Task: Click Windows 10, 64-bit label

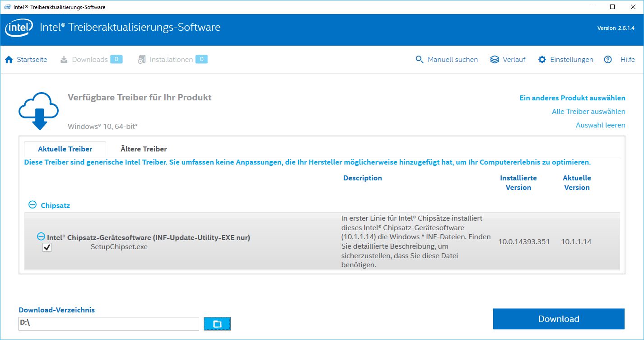Action: click(x=103, y=126)
